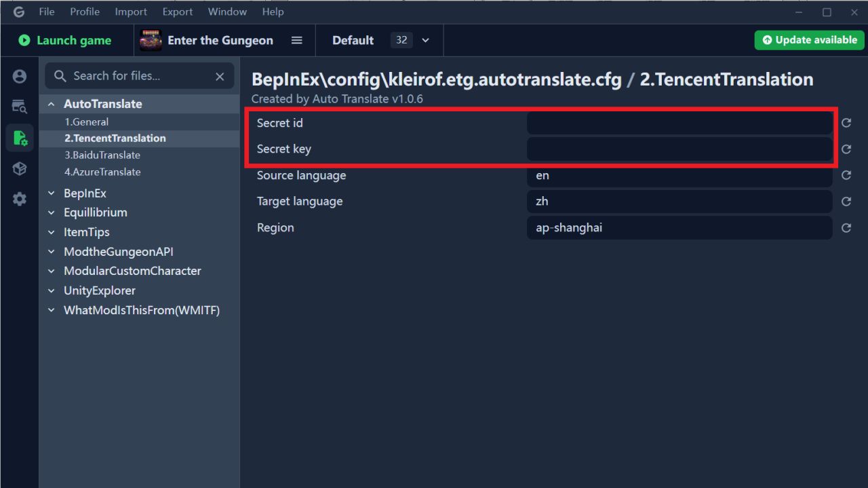
Task: Click the Update available button
Action: (809, 40)
